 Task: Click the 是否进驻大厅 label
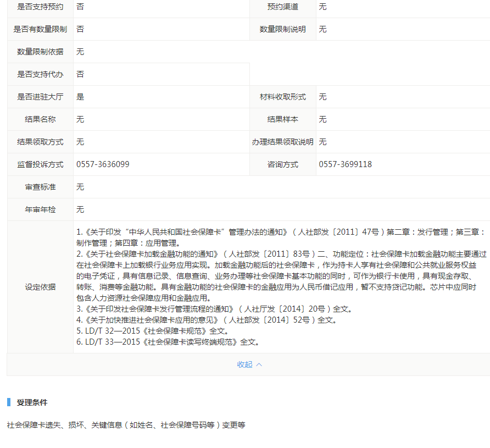pos(40,97)
